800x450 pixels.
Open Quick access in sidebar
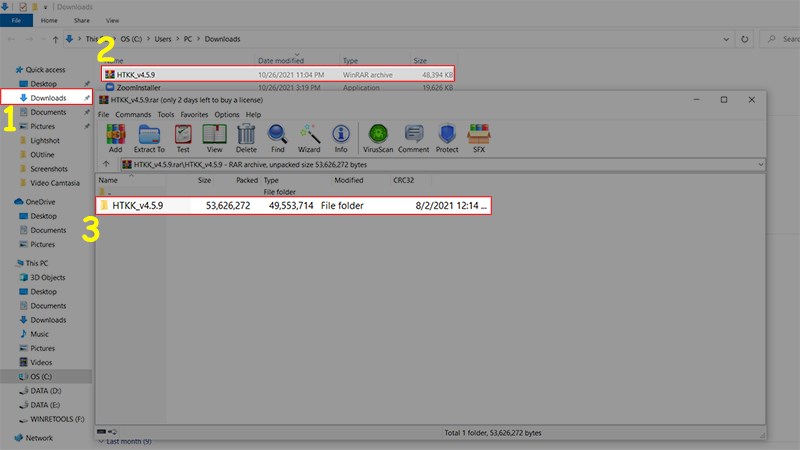tap(45, 69)
